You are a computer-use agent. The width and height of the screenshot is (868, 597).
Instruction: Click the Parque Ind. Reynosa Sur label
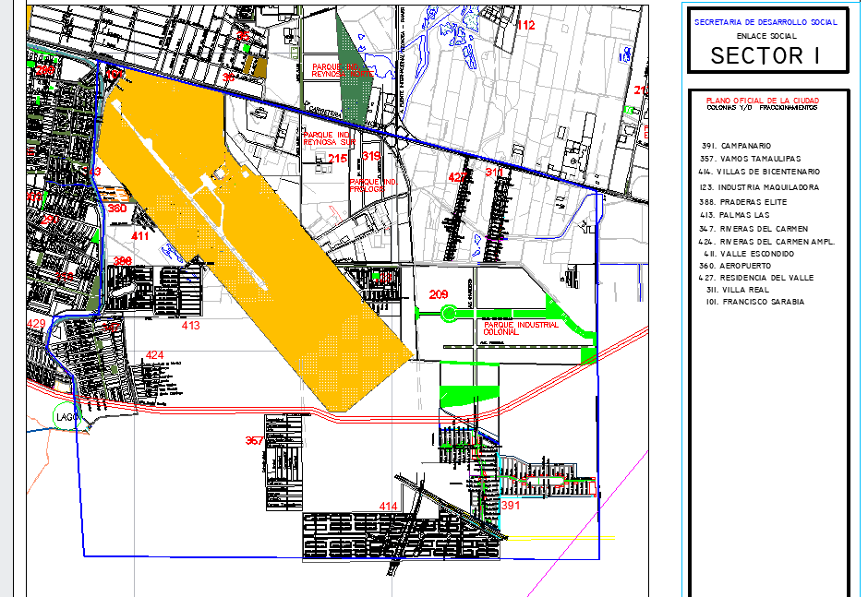pos(329,138)
